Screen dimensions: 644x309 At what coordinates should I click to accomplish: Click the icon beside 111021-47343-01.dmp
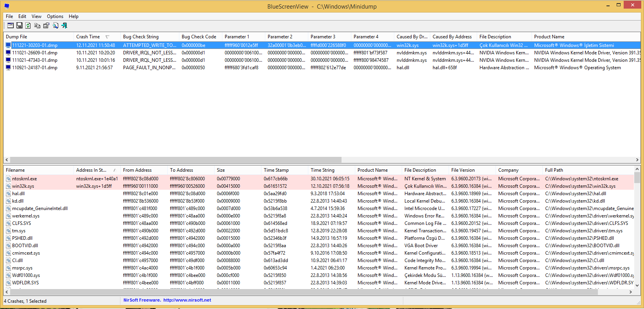click(8, 60)
